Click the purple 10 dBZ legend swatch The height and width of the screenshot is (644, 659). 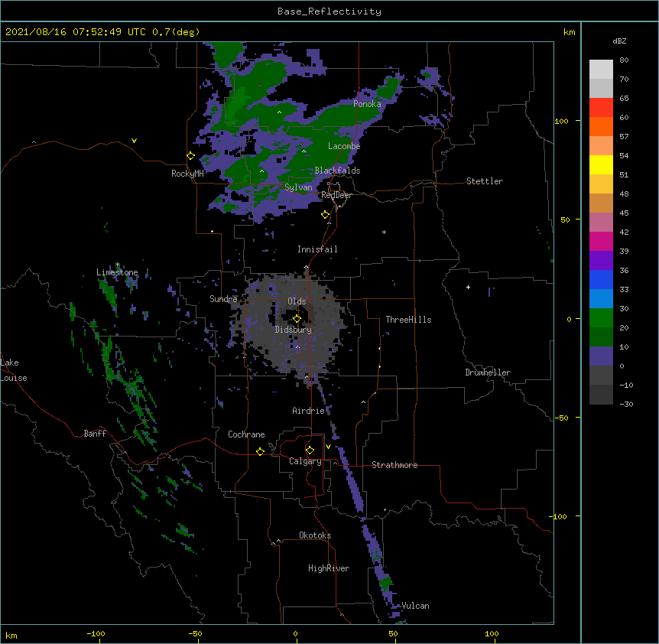[x=601, y=356]
